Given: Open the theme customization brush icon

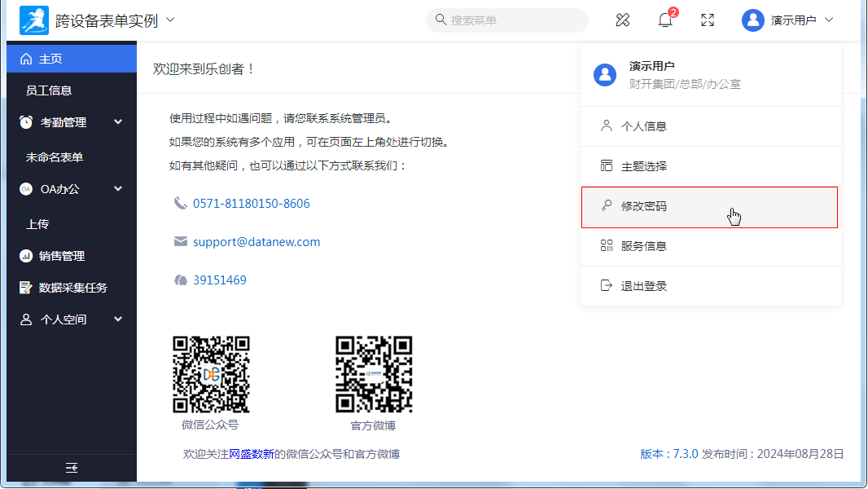Looking at the screenshot, I should [x=623, y=20].
